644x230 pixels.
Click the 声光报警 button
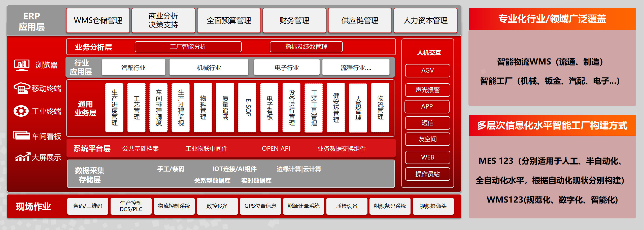(427, 90)
